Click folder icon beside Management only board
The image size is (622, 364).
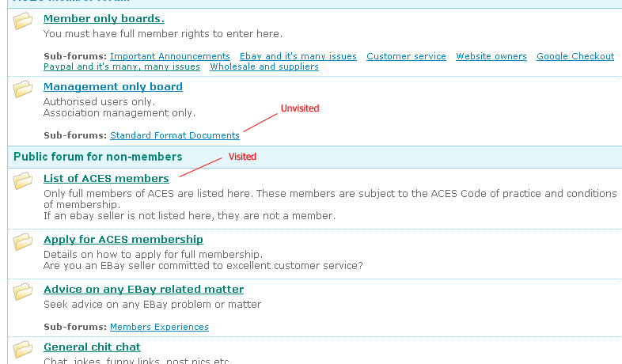23,89
